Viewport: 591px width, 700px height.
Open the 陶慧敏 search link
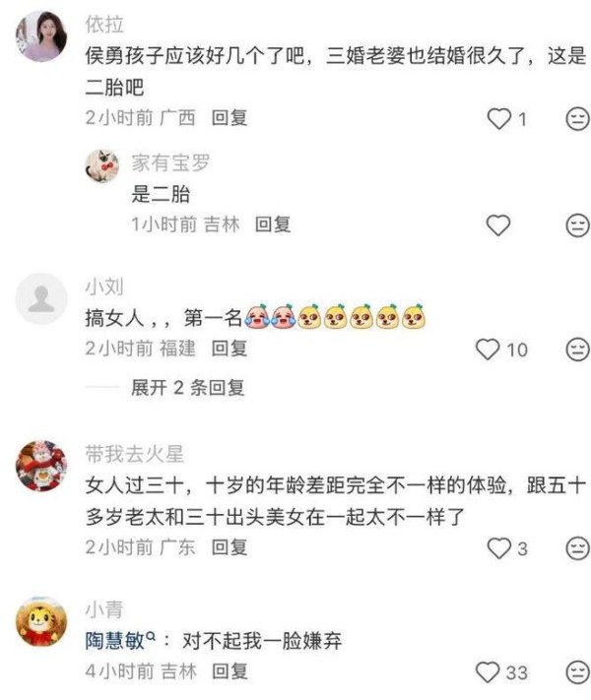tap(120, 641)
